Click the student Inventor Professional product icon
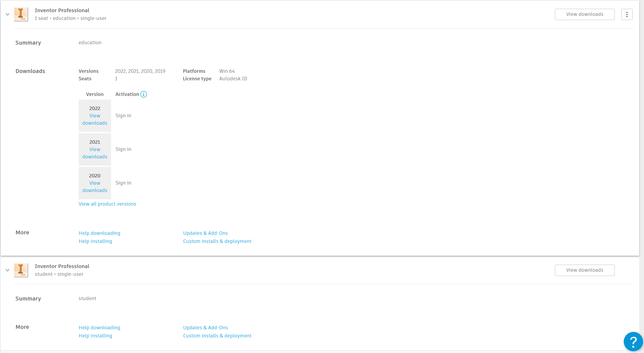The image size is (644, 353). (21, 270)
